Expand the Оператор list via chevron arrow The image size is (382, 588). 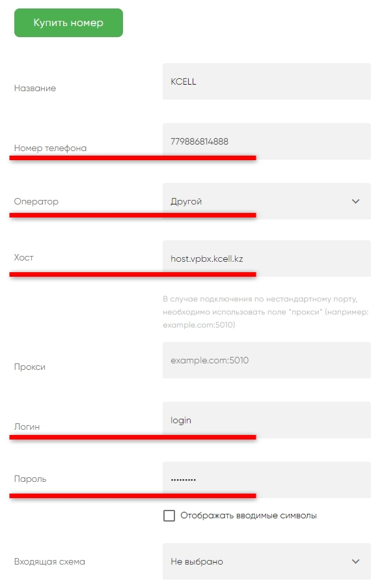(355, 201)
